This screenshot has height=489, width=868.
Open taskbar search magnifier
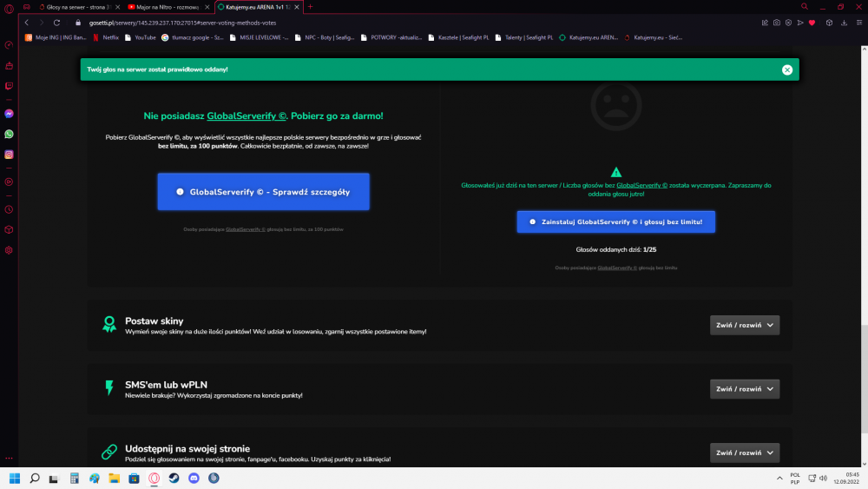[x=35, y=479]
